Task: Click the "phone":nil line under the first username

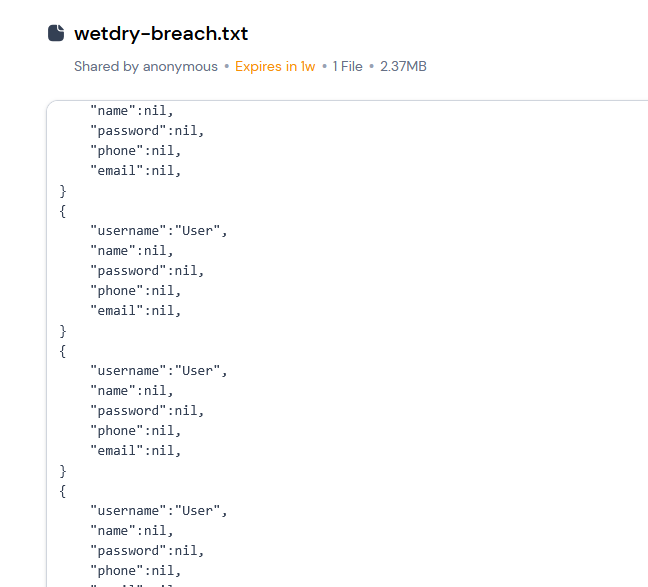Action: click(138, 291)
